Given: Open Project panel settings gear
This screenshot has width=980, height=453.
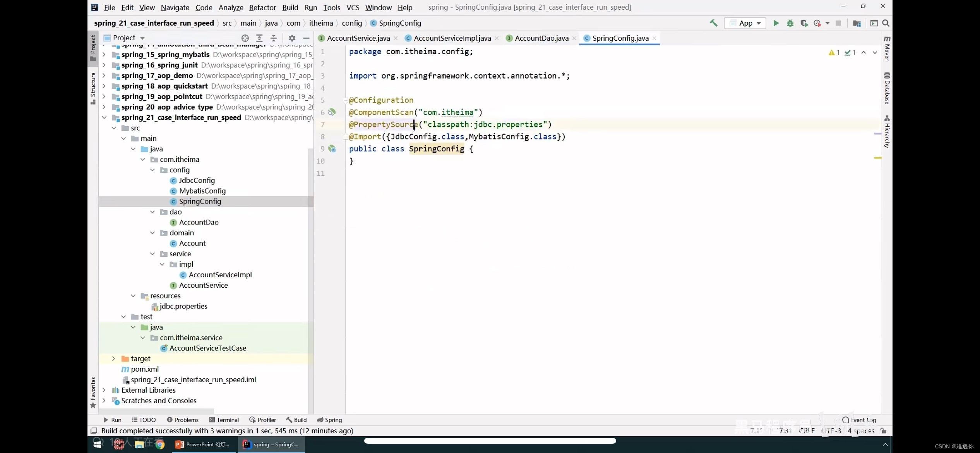Looking at the screenshot, I should [292, 38].
